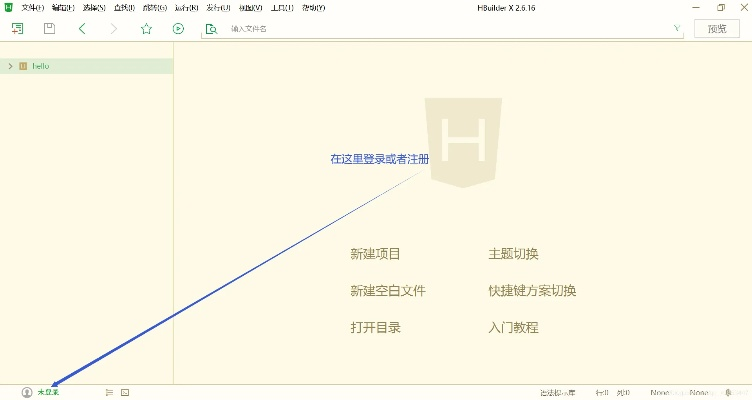This screenshot has height=400, width=752.
Task: Click the star bookmark icon
Action: (x=146, y=29)
